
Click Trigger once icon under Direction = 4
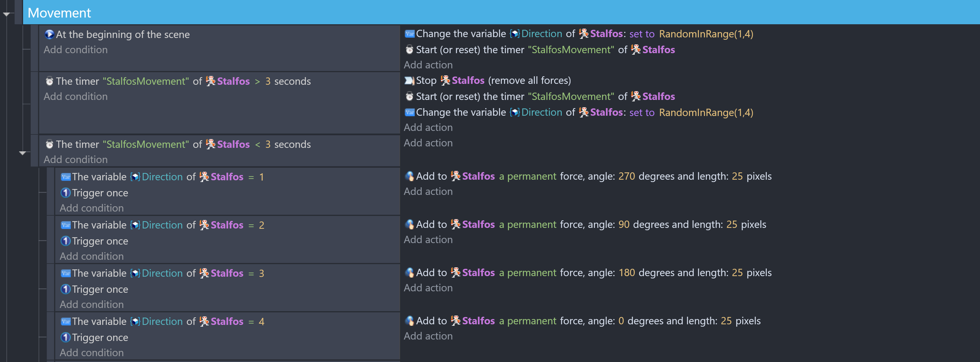66,338
